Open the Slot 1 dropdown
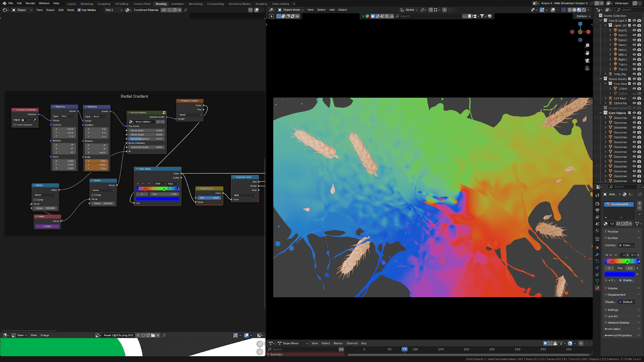The width and height of the screenshot is (644, 362). point(114,10)
